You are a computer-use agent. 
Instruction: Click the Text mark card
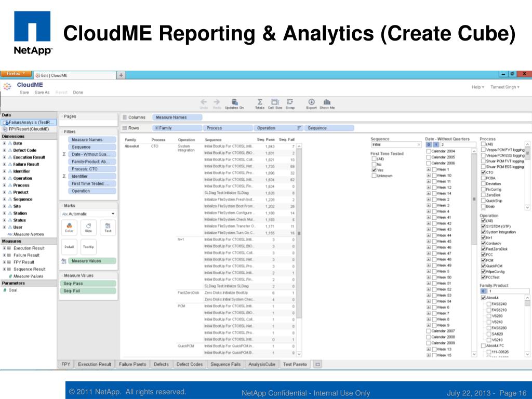[108, 228]
